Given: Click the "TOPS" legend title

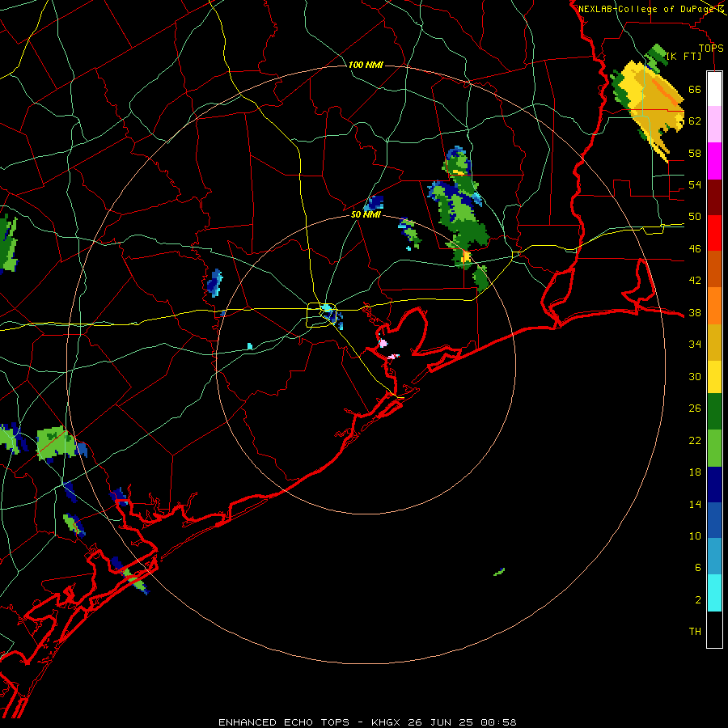Looking at the screenshot, I should coord(711,48).
